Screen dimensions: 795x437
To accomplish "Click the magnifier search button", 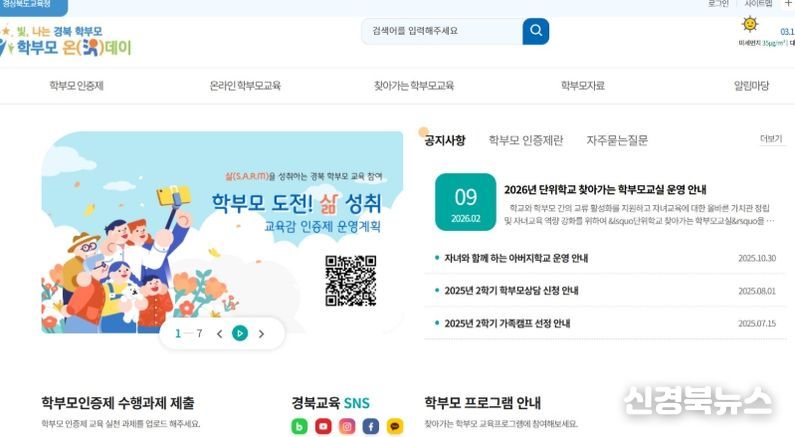I will coord(535,31).
